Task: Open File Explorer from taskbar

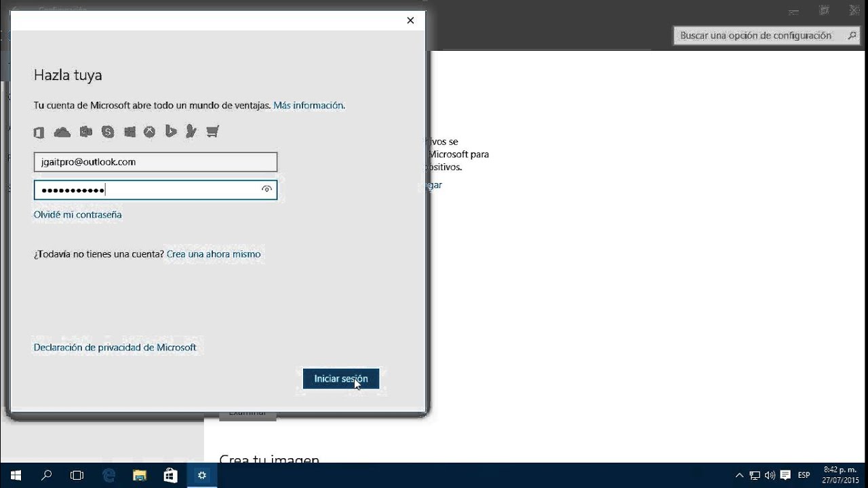Action: [139, 476]
